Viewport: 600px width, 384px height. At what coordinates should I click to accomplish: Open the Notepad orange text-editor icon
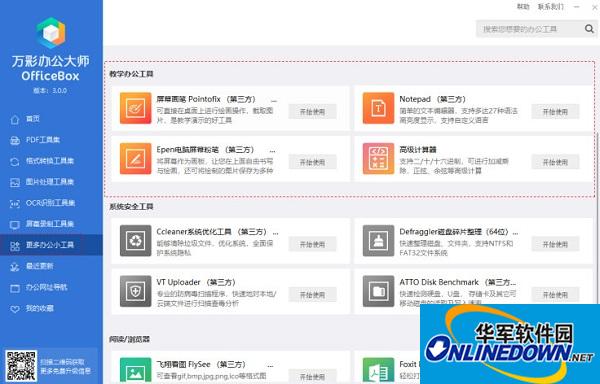pos(378,108)
